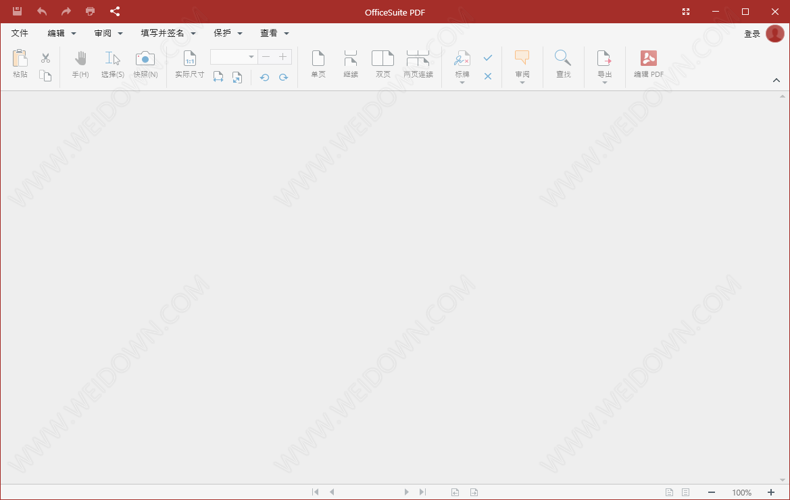Switch to Single Page 单页 layout
The image size is (790, 500).
[x=318, y=64]
